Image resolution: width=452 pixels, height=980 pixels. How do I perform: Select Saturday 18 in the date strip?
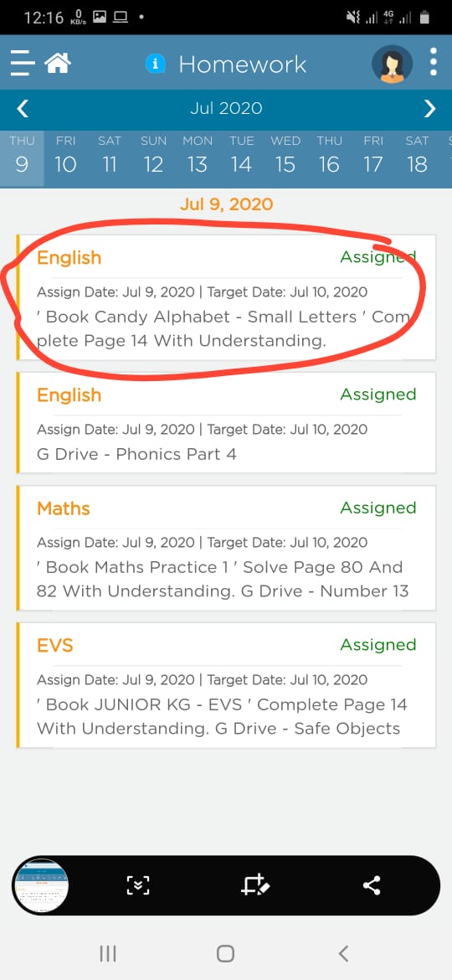pos(417,157)
